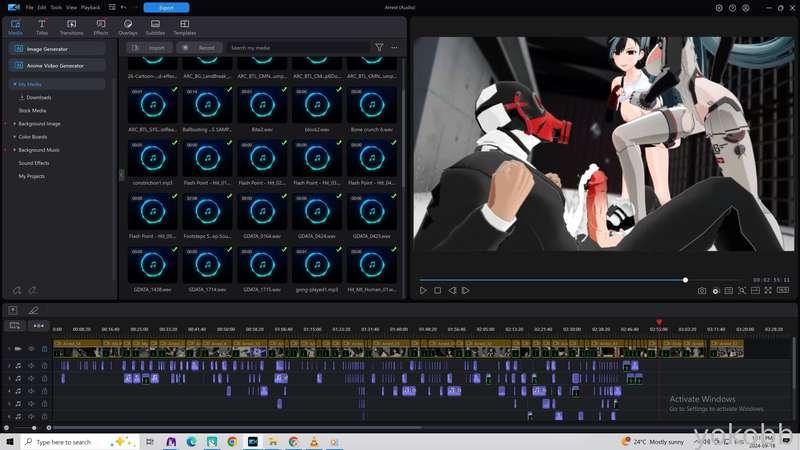The height and width of the screenshot is (450, 800).
Task: Click the preview Stop button
Action: click(437, 290)
